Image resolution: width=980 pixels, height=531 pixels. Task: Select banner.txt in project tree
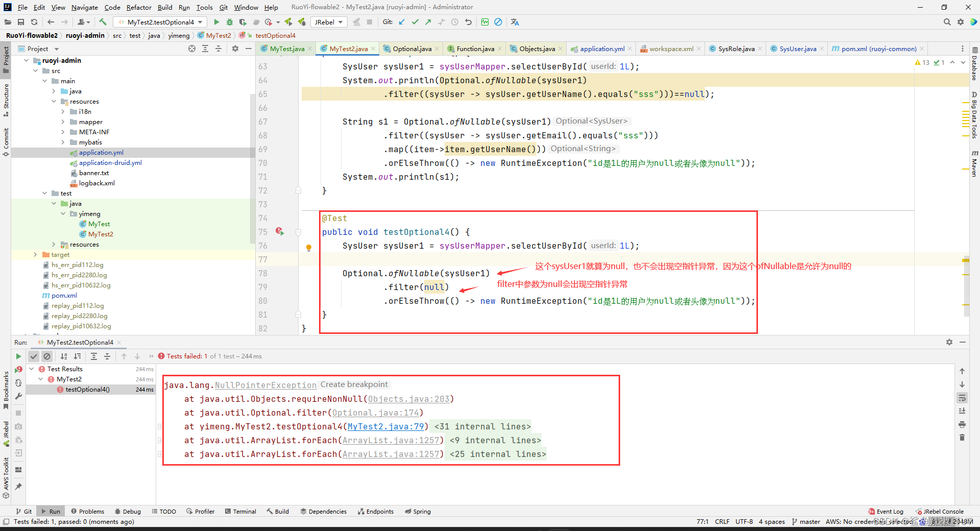pos(94,173)
